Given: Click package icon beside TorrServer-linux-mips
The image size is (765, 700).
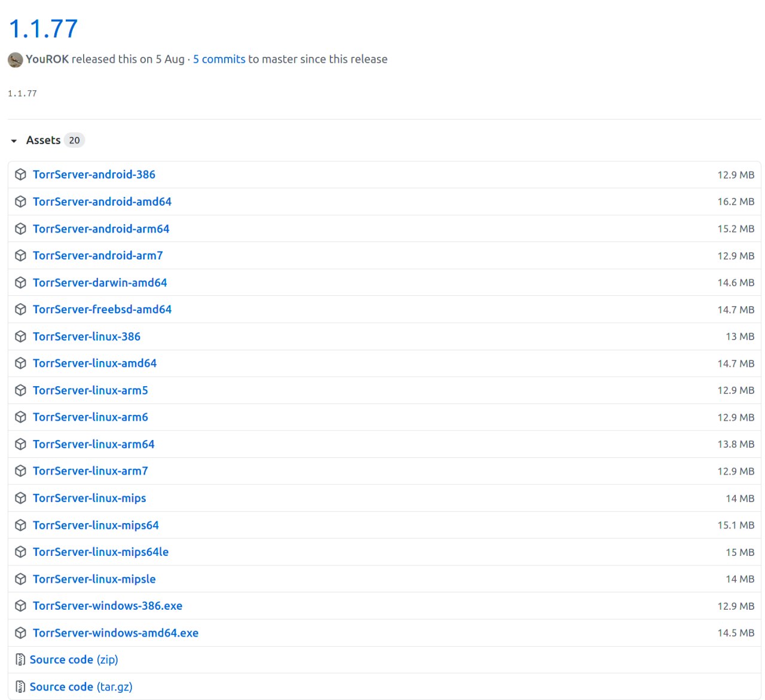Looking at the screenshot, I should point(20,498).
